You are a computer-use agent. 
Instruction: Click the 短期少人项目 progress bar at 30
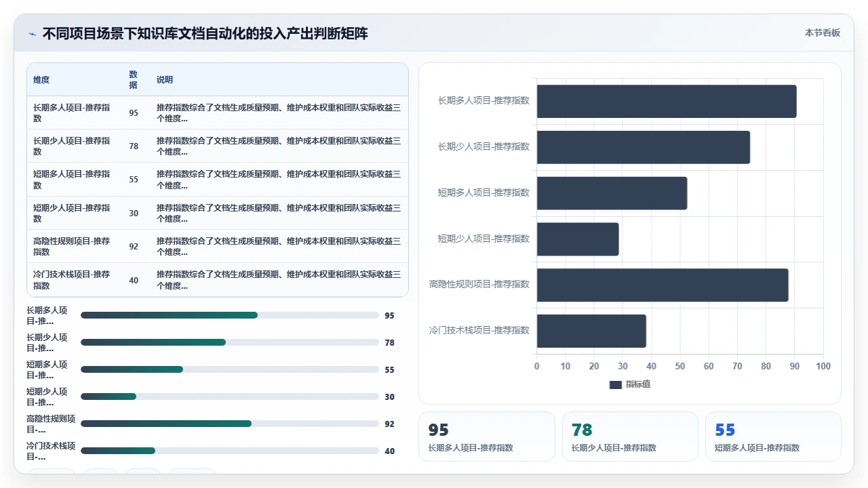click(x=230, y=396)
